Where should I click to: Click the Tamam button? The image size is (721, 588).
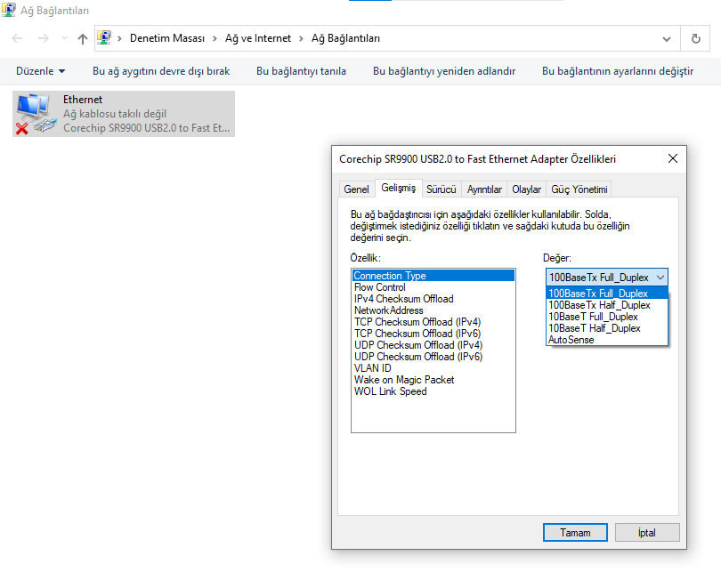[575, 533]
